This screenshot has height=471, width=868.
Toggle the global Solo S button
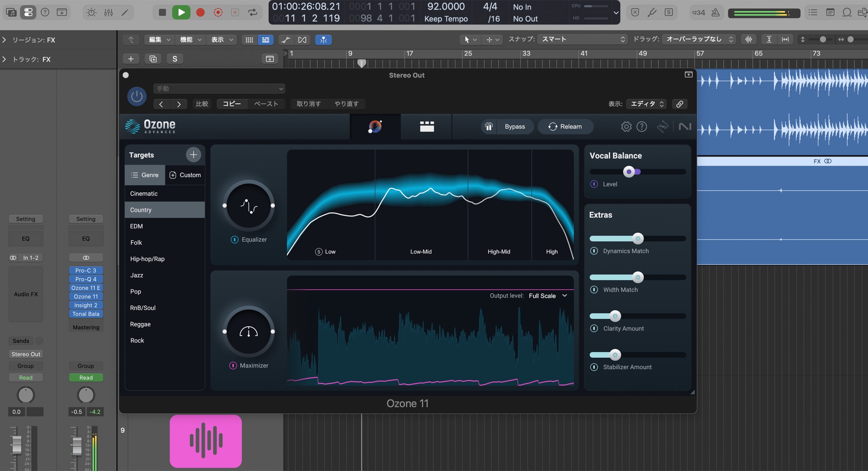click(x=174, y=59)
